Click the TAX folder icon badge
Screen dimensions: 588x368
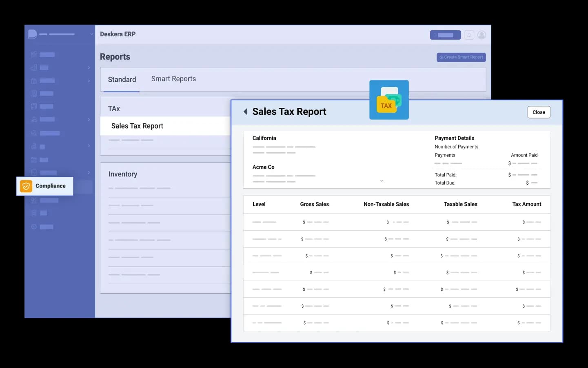point(388,100)
